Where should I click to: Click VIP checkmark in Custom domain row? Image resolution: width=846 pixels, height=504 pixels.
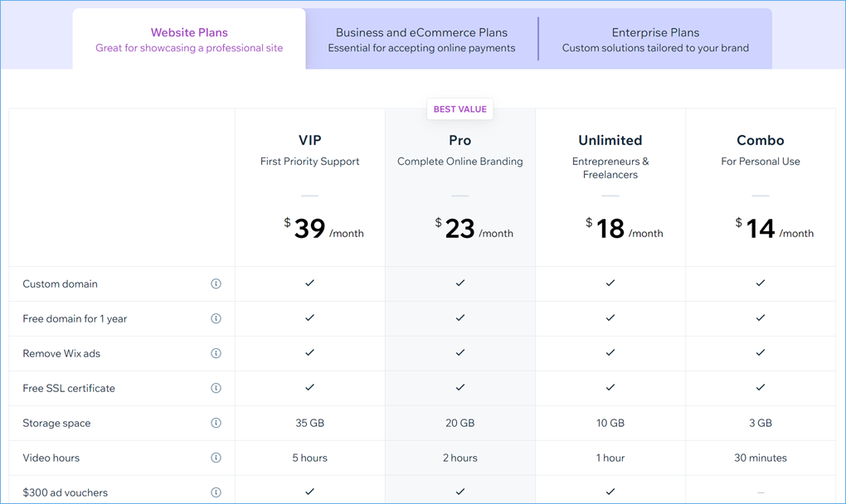pyautogui.click(x=309, y=283)
